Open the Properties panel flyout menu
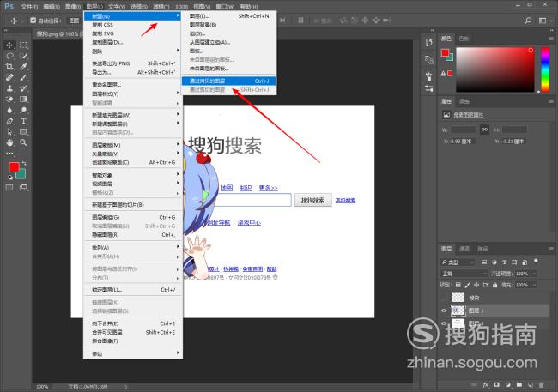This screenshot has width=558, height=392. point(551,101)
